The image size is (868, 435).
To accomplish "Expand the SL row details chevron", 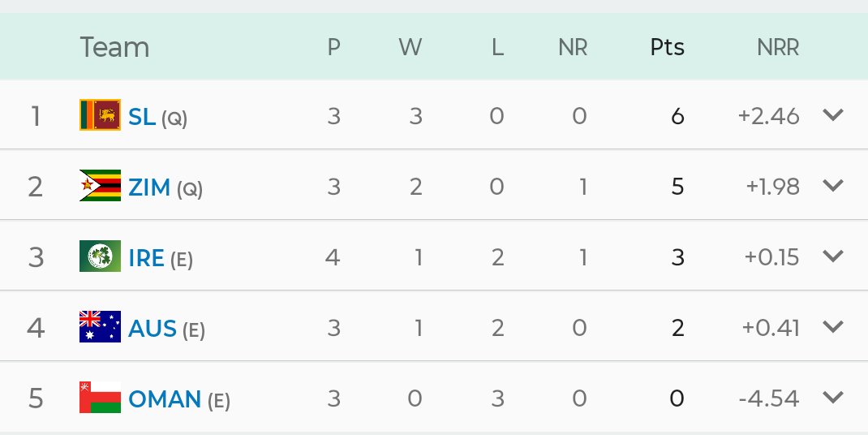I will tap(833, 115).
